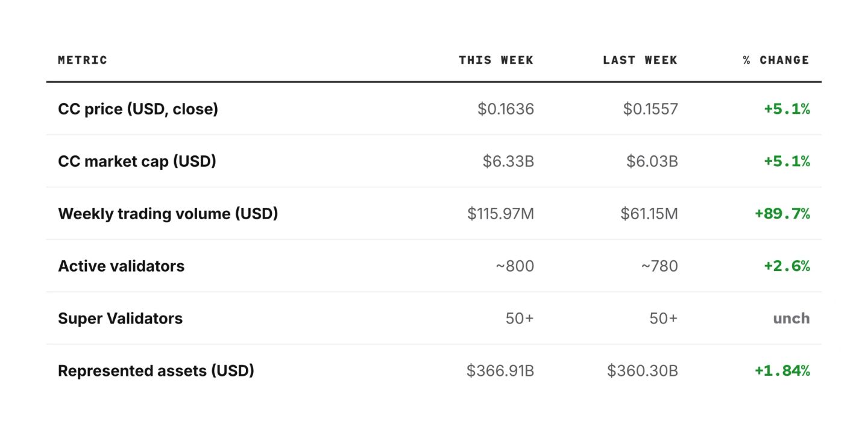Click the $61.15M last week volume
This screenshot has height=424, width=868.
click(649, 214)
